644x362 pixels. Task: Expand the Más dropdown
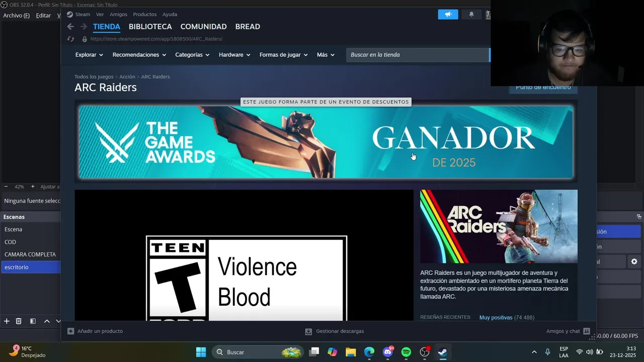click(326, 55)
